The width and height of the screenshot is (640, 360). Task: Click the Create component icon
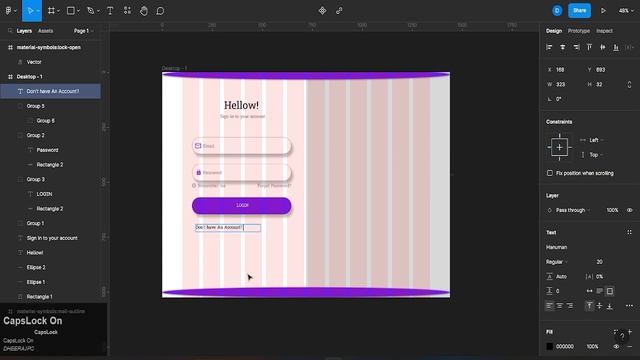[322, 11]
